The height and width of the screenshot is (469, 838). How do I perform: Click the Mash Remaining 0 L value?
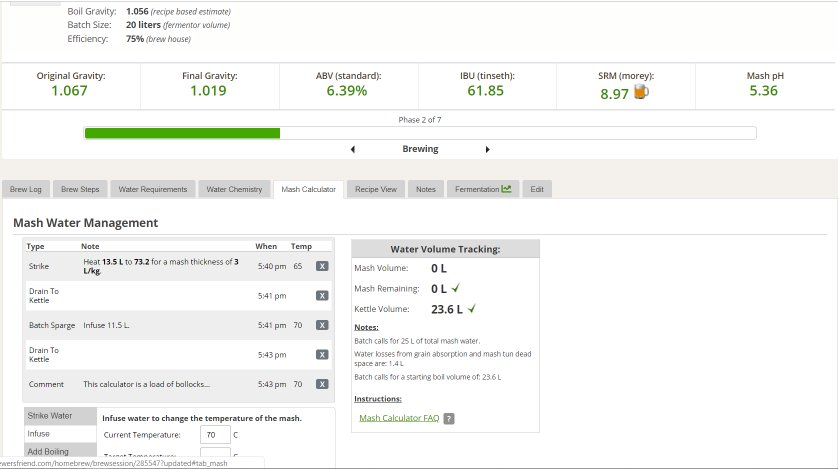pyautogui.click(x=439, y=289)
